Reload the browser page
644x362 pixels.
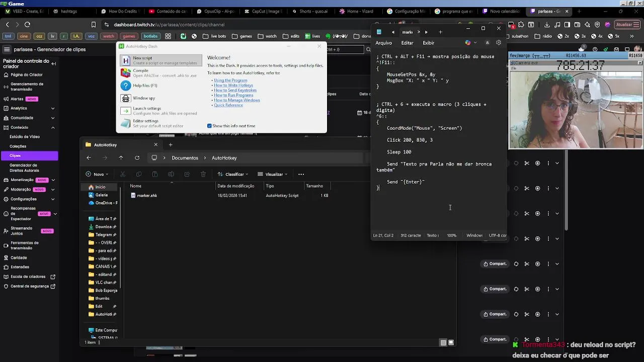(27, 24)
